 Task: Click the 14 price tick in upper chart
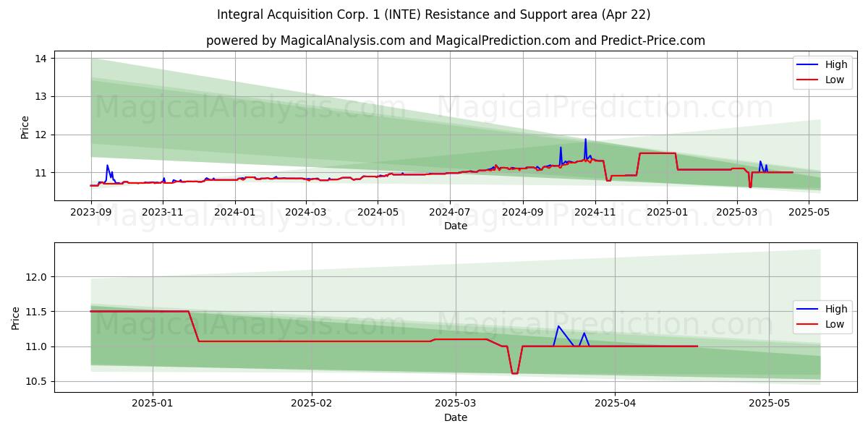click(43, 58)
